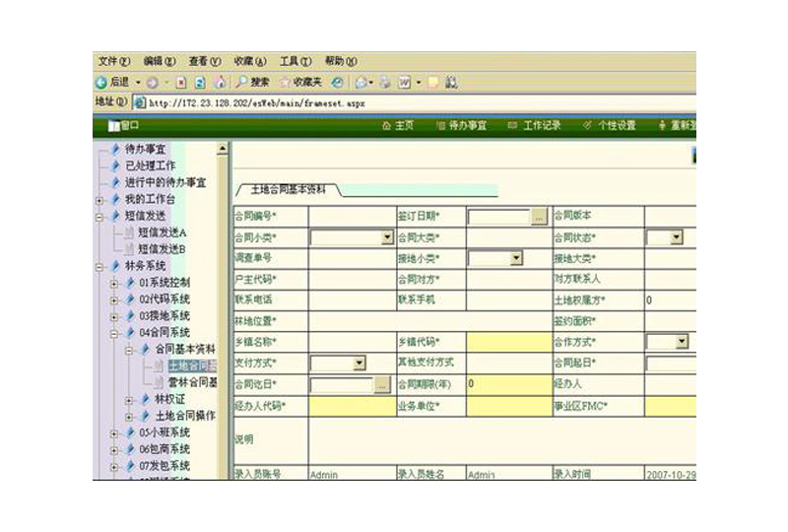The height and width of the screenshot is (532, 788).
Task: Click the 合同编号 input field
Action: [353, 217]
